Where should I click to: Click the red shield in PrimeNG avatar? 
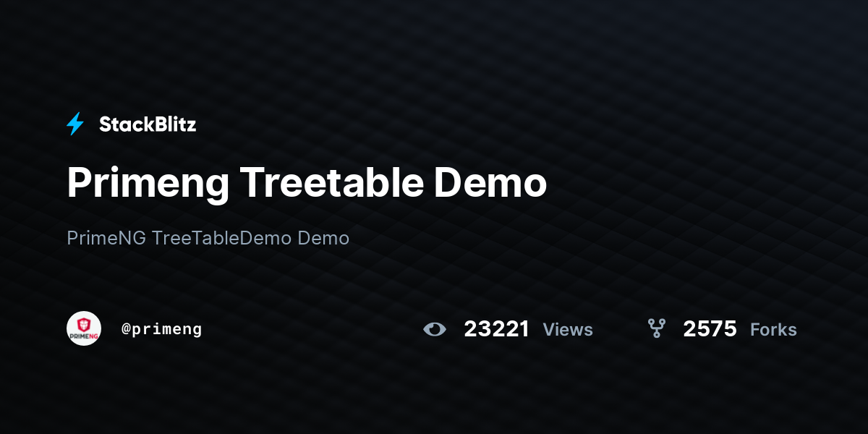84,325
